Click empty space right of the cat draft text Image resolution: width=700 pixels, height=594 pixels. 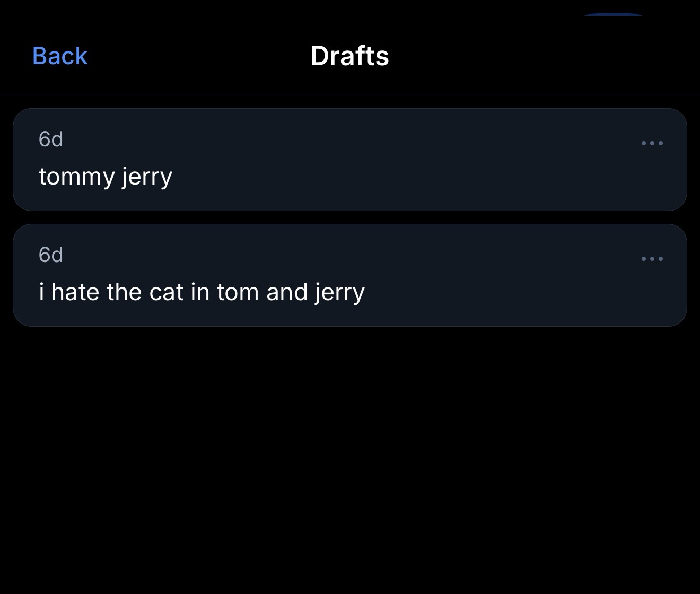(504, 292)
